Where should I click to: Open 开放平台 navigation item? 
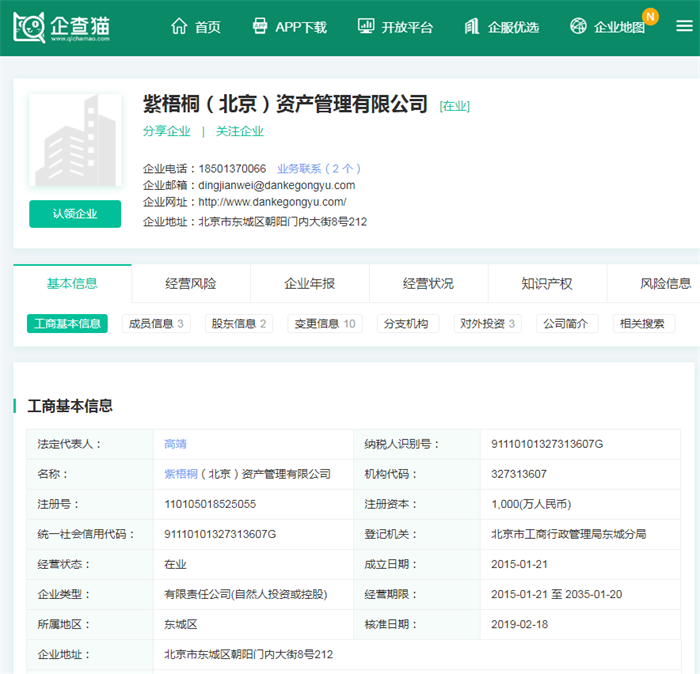pos(407,27)
